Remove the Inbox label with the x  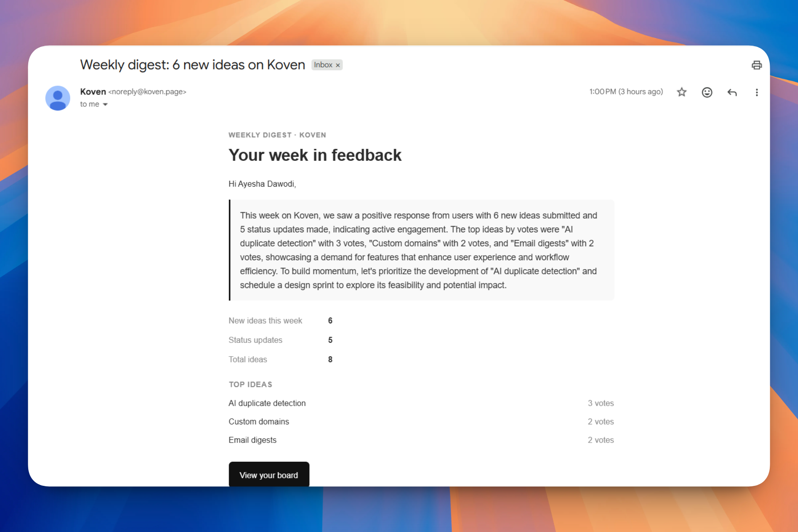pos(338,65)
